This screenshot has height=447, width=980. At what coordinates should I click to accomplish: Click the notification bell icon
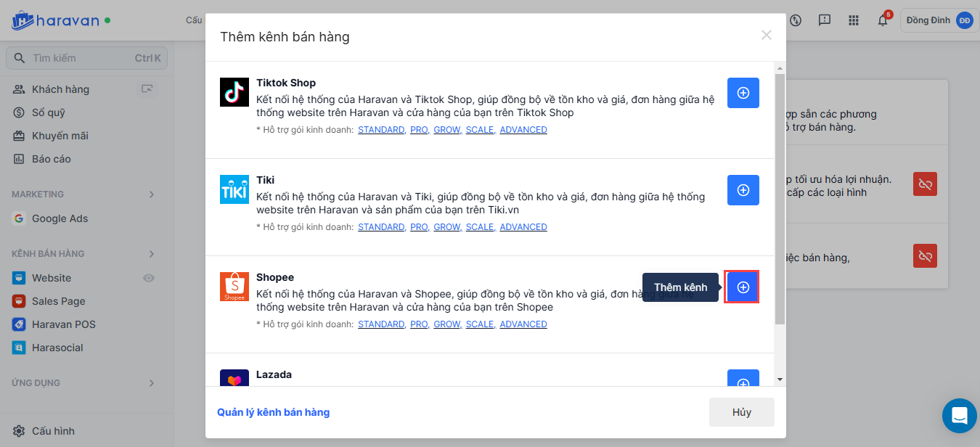coord(883,20)
